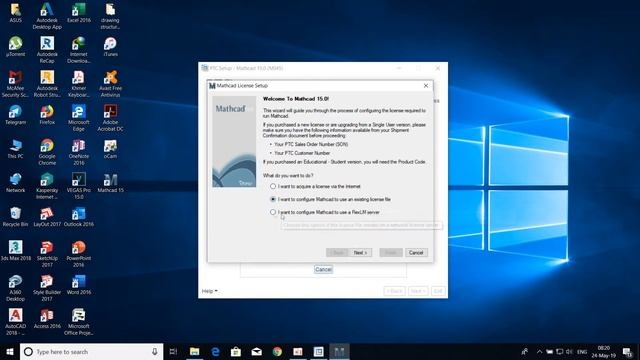Launch VEGAS Pro 15.0 icon
Screen dimensions: 640x360
(79, 186)
